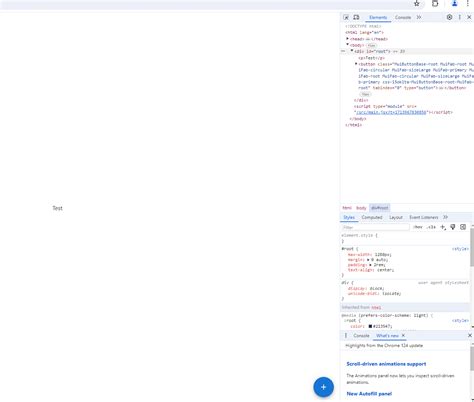Click the text-align center declaration

pos(371,270)
